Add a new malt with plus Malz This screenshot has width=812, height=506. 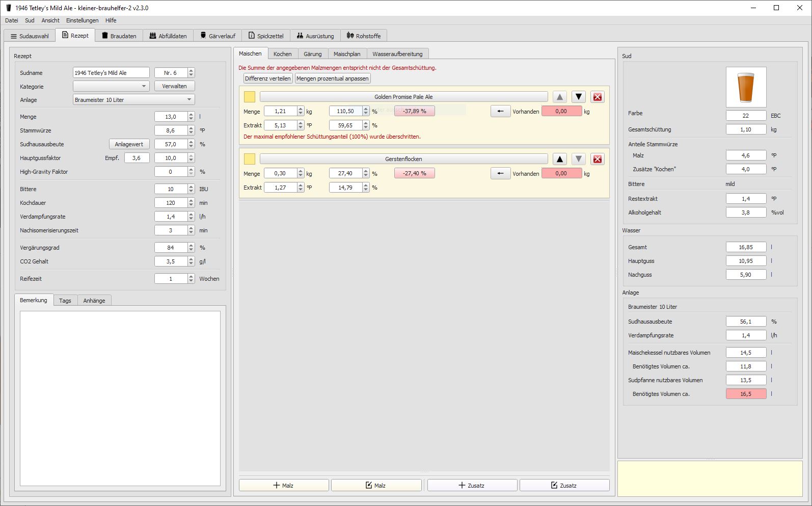click(x=284, y=485)
